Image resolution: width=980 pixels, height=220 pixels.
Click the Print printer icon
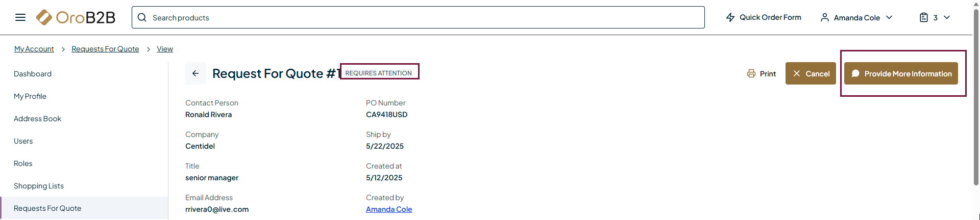click(x=751, y=73)
